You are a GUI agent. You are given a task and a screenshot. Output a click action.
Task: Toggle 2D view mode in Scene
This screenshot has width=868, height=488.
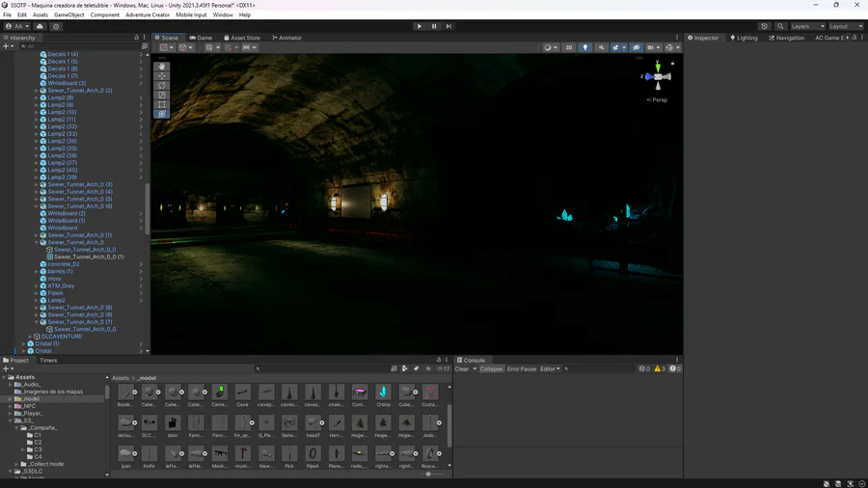pos(569,47)
